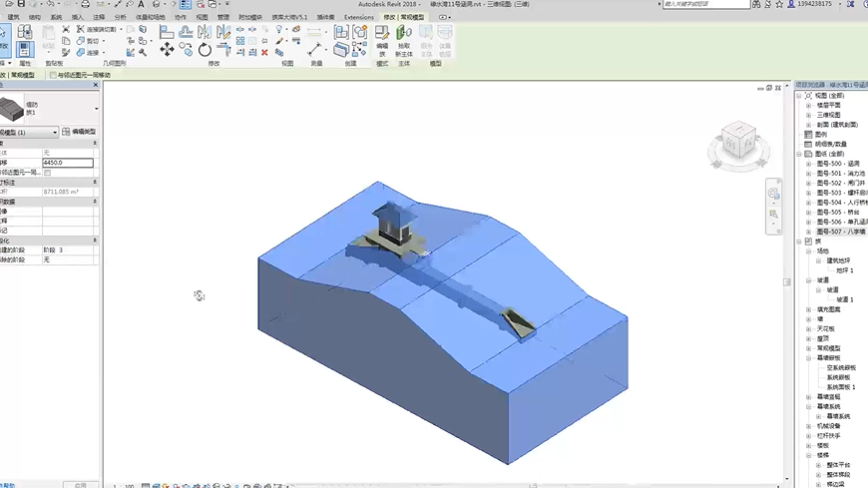This screenshot has height=488, width=868.
Task: Open the 注释 ribbon tab
Action: point(99,17)
